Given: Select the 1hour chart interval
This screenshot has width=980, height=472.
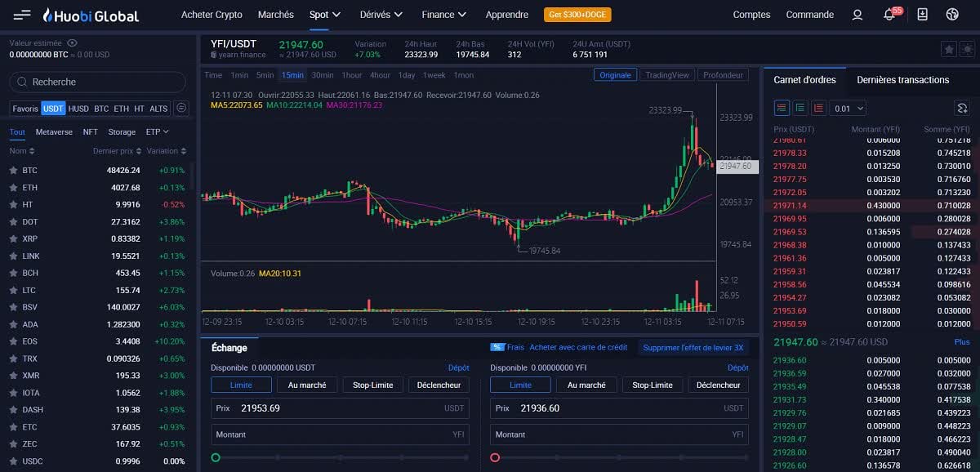Looking at the screenshot, I should (x=352, y=75).
